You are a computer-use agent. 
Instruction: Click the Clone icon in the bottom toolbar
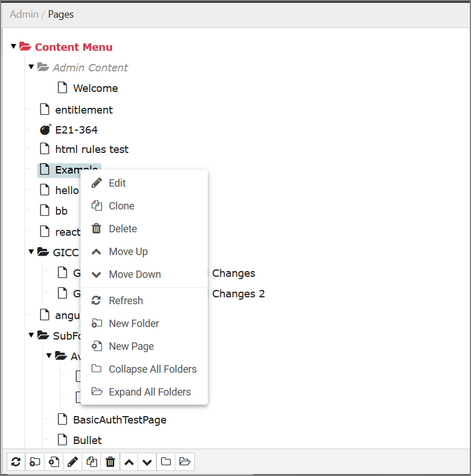[x=91, y=462]
